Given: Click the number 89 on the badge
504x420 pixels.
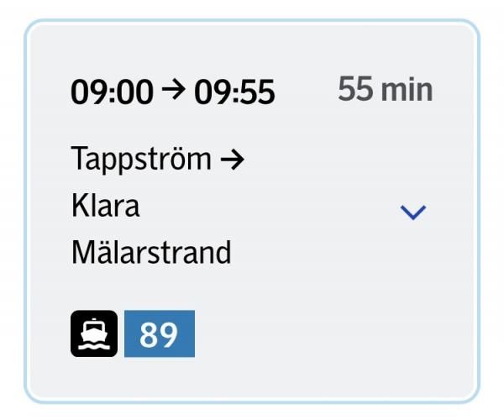Looking at the screenshot, I should click(159, 334).
